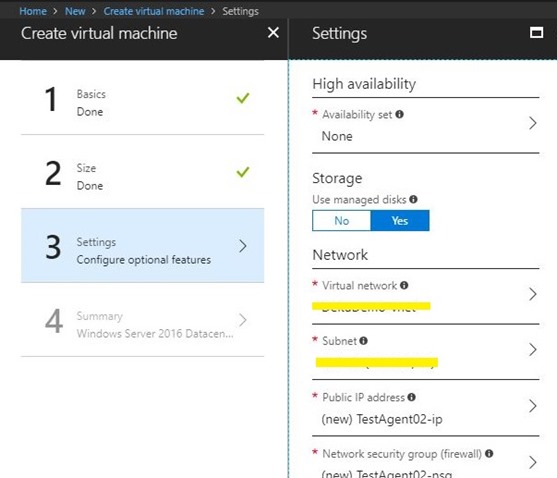Click the Availability set info icon
The height and width of the screenshot is (478, 557).
pyautogui.click(x=399, y=114)
